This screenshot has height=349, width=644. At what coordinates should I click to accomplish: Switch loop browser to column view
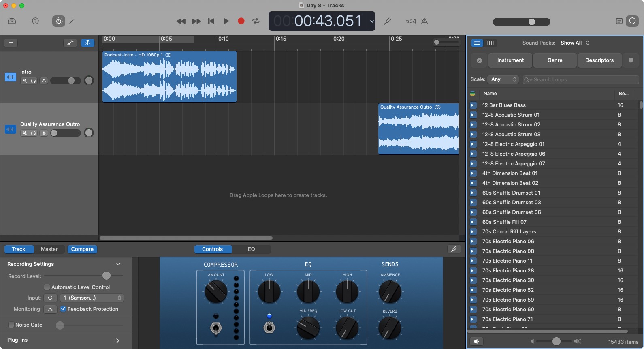[490, 43]
